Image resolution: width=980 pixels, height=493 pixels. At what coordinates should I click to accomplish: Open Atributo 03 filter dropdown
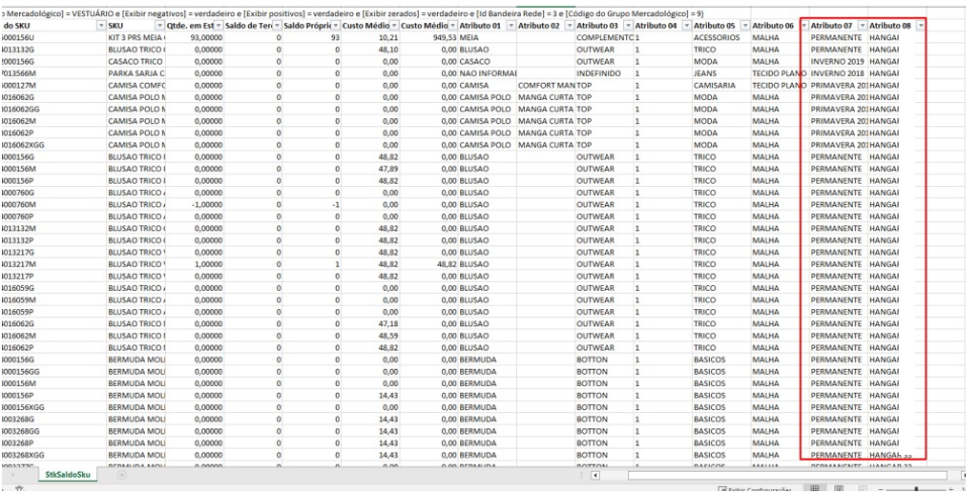tap(628, 26)
